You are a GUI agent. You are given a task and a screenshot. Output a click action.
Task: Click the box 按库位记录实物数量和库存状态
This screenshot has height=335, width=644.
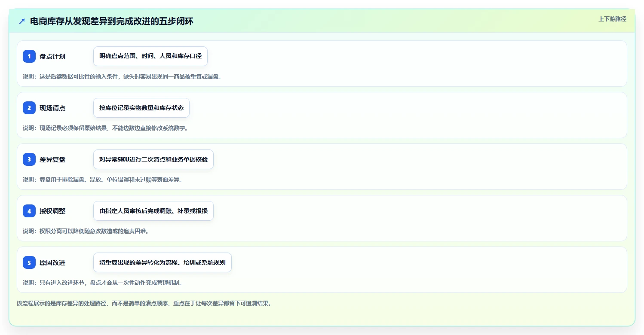pyautogui.click(x=141, y=108)
